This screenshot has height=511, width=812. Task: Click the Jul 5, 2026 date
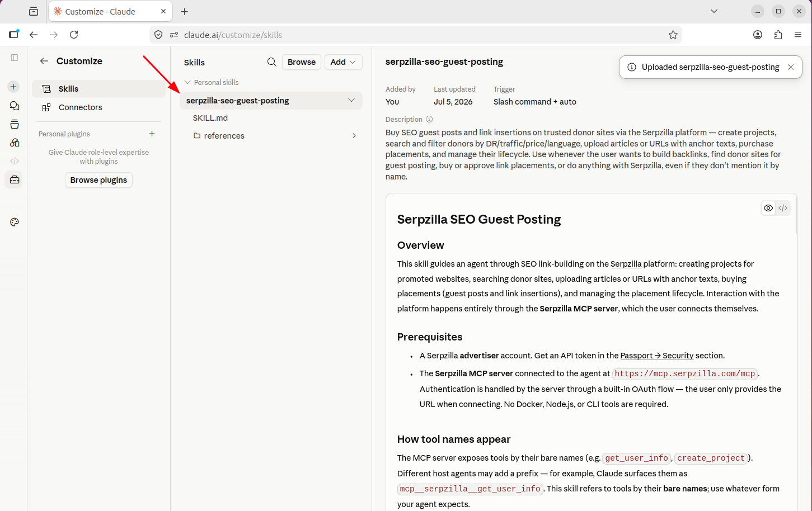point(453,102)
